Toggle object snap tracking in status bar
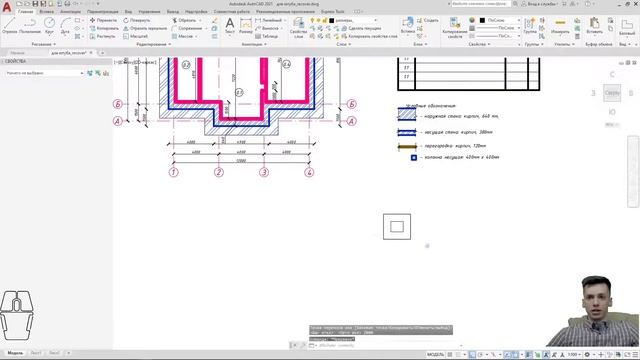Viewport: 640px width, 360px height. (x=507, y=354)
